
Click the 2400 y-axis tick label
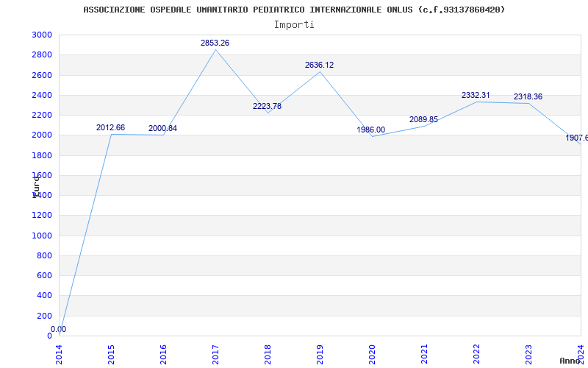(42, 95)
